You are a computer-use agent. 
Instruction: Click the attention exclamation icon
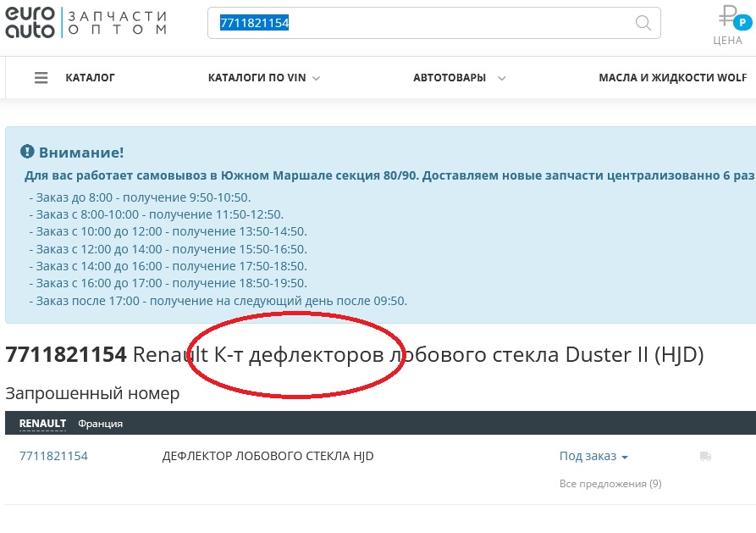(27, 152)
